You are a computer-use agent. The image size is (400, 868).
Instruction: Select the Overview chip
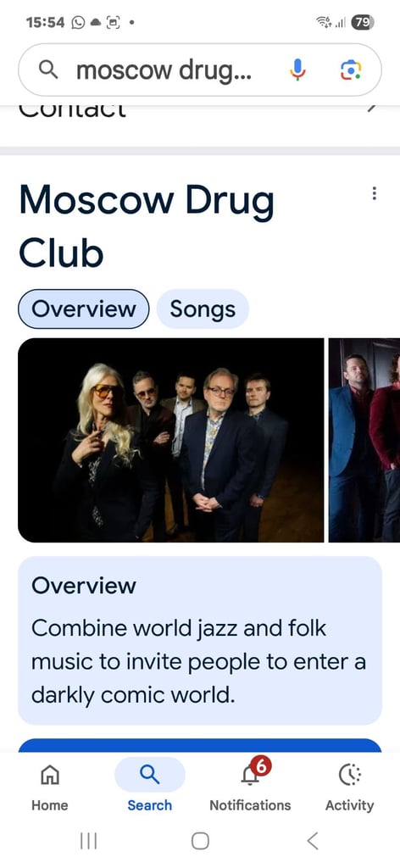click(x=84, y=309)
